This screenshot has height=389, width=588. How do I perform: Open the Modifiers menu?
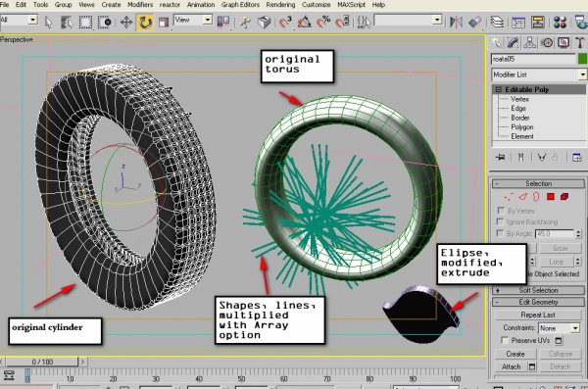click(140, 5)
